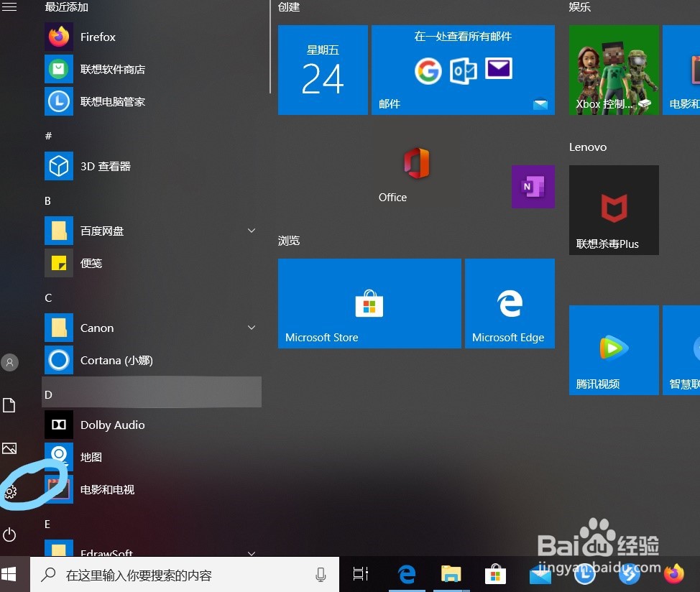This screenshot has width=700, height=592.
Task: Click the Power button icon
Action: coord(9,535)
